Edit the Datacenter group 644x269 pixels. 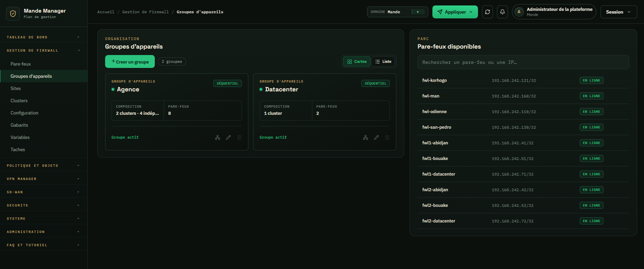click(376, 138)
